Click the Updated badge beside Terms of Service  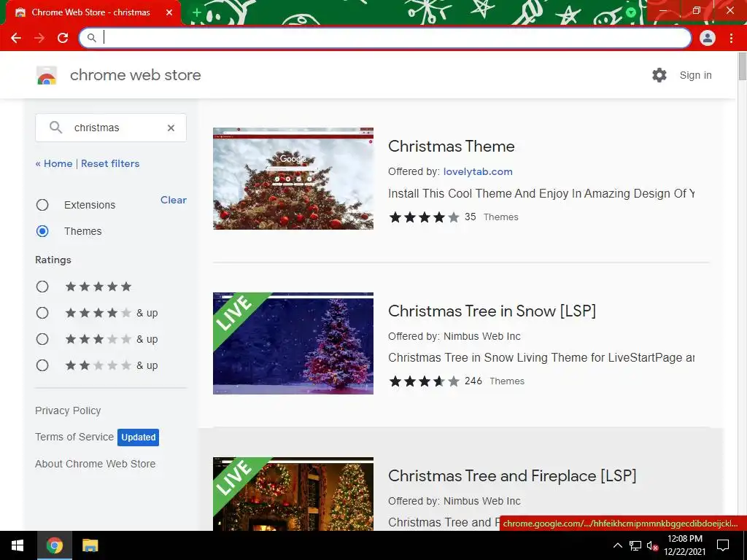point(138,437)
